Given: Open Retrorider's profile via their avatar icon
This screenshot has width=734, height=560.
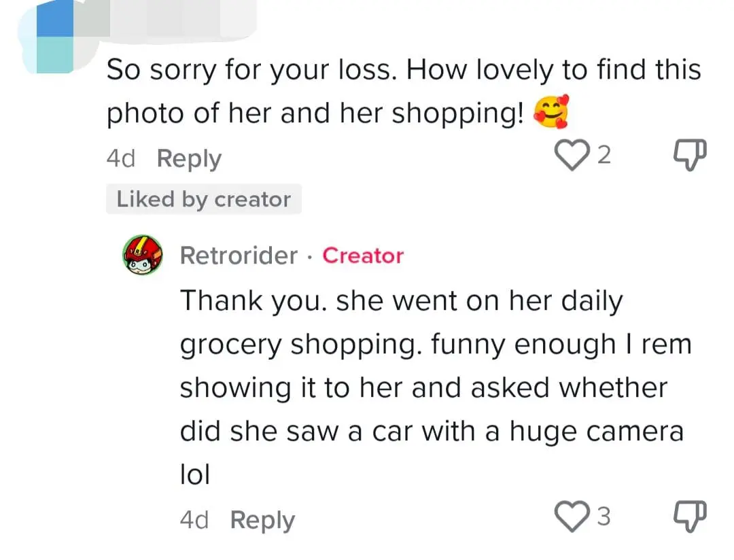Looking at the screenshot, I should click(x=141, y=256).
